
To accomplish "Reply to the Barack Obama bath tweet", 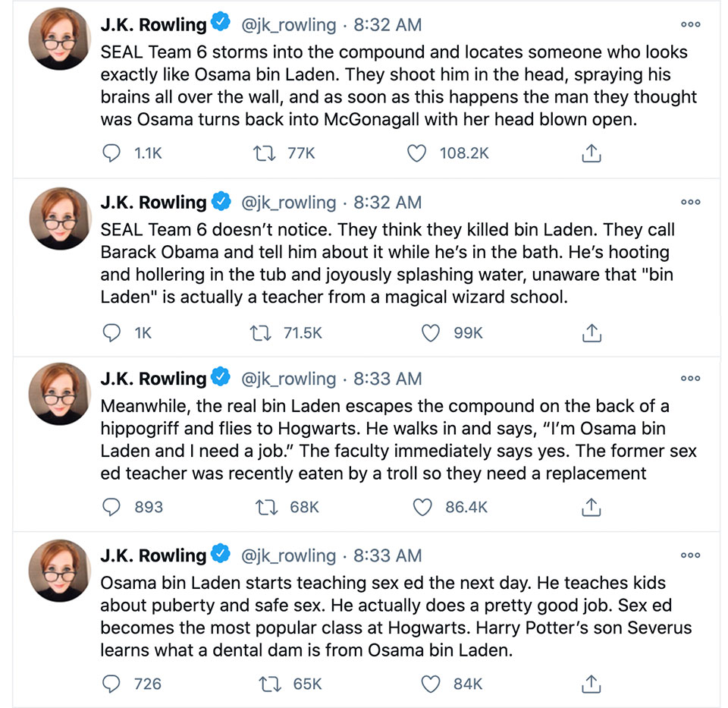I will pyautogui.click(x=111, y=332).
